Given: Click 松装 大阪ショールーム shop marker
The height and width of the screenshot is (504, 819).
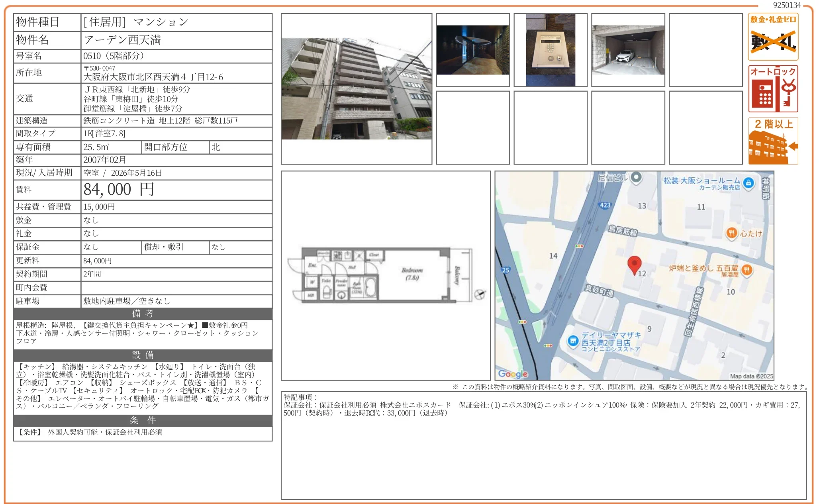Looking at the screenshot, I should pyautogui.click(x=748, y=183).
